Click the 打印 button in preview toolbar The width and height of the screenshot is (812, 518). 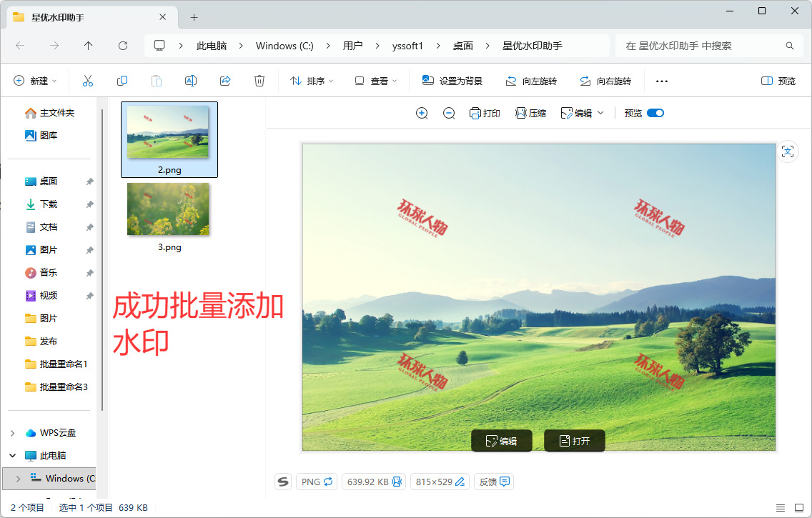[485, 114]
